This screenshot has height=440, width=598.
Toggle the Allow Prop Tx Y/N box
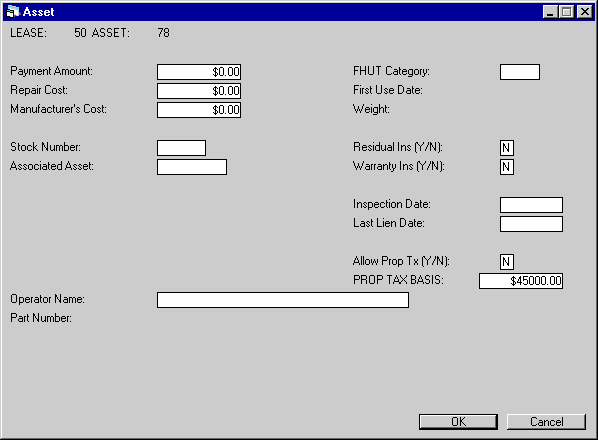(x=506, y=262)
